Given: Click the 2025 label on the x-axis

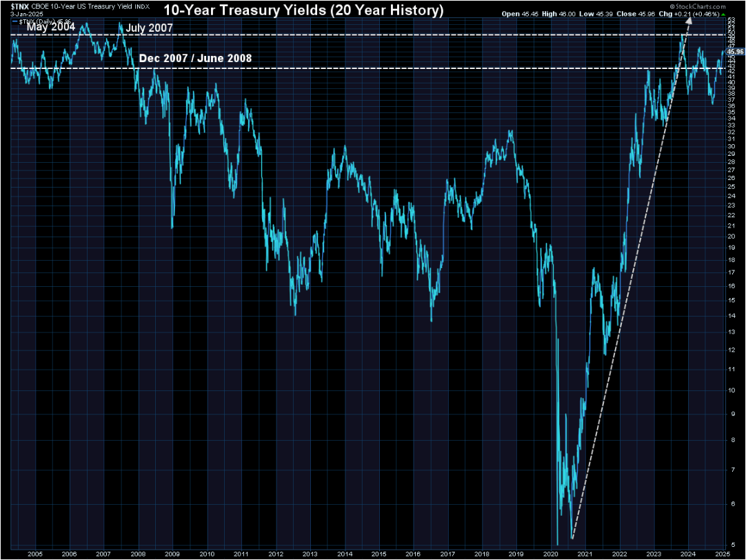Looking at the screenshot, I should point(723,554).
